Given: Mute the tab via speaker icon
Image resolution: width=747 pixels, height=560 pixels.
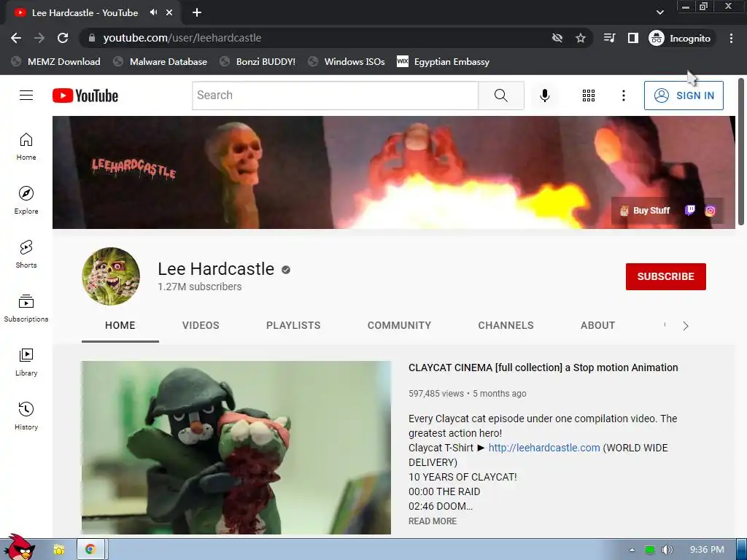Looking at the screenshot, I should 153,12.
